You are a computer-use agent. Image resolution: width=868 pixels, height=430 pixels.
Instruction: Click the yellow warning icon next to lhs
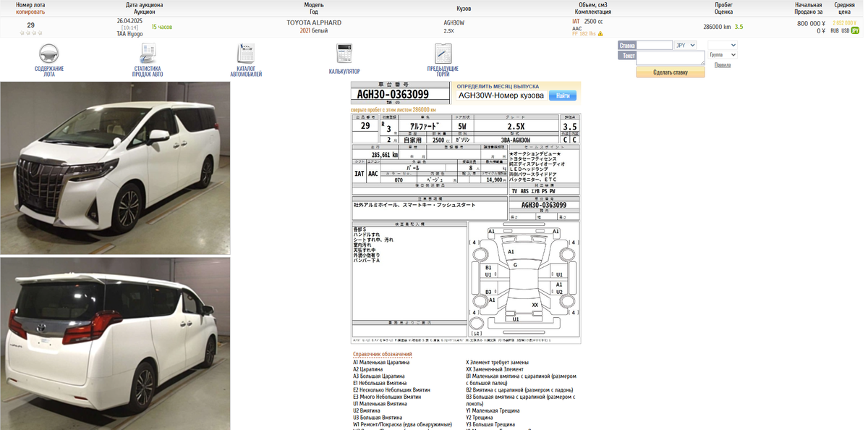[600, 34]
